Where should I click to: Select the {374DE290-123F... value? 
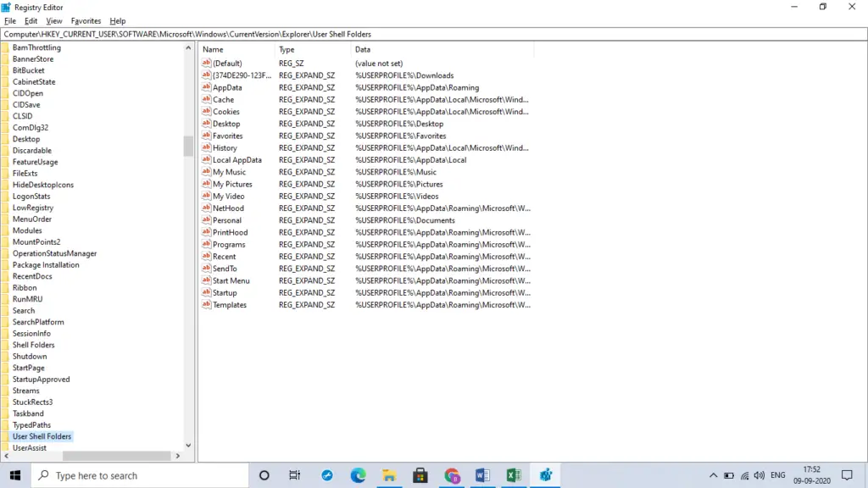pyautogui.click(x=242, y=75)
